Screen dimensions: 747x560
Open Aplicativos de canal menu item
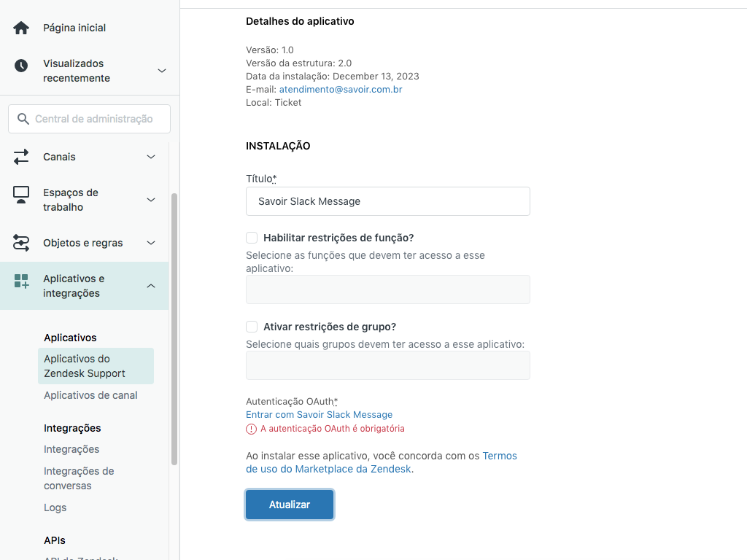90,395
